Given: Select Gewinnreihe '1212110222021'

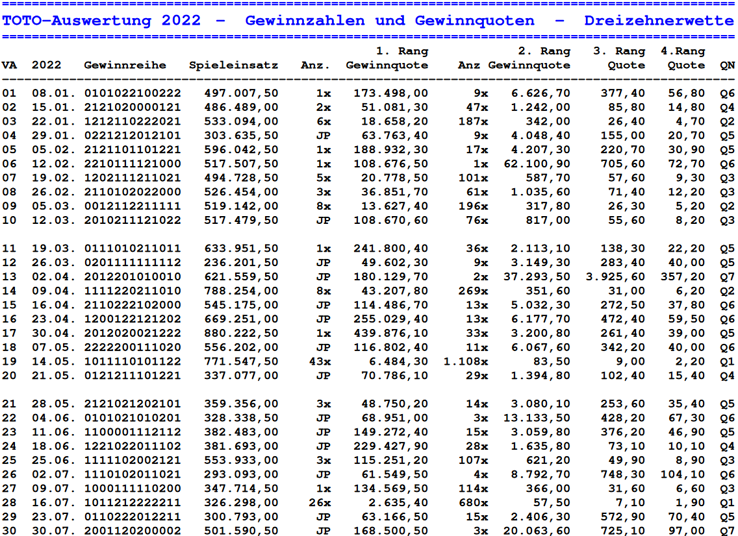Looking at the screenshot, I should [132, 121].
